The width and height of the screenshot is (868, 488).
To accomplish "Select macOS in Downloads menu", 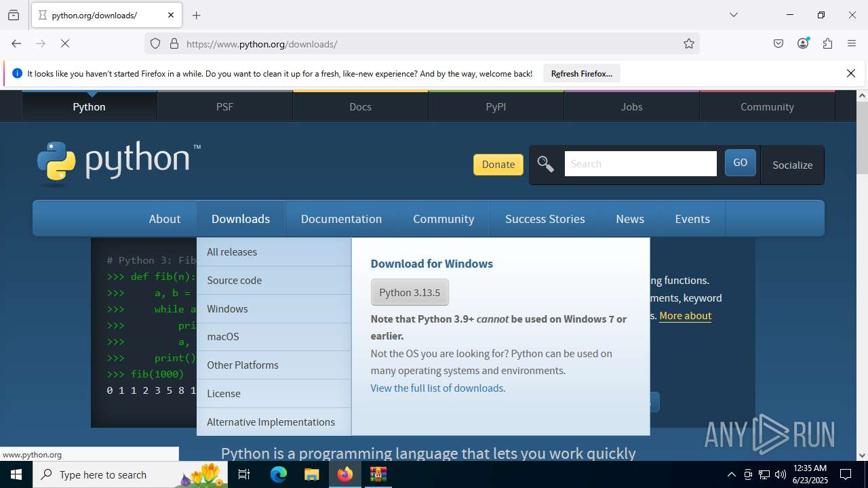I will (274, 336).
